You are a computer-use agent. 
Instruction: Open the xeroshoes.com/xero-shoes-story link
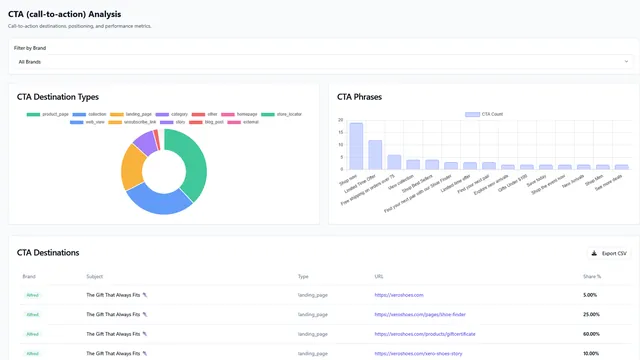click(x=418, y=353)
